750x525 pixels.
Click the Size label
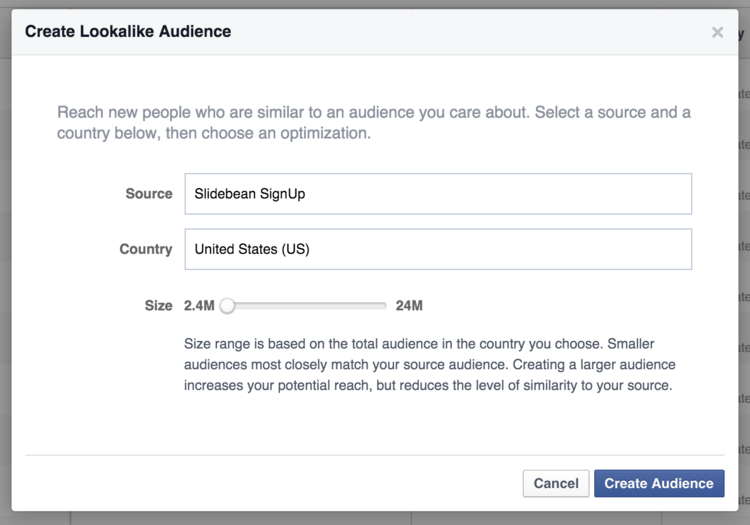[158, 305]
